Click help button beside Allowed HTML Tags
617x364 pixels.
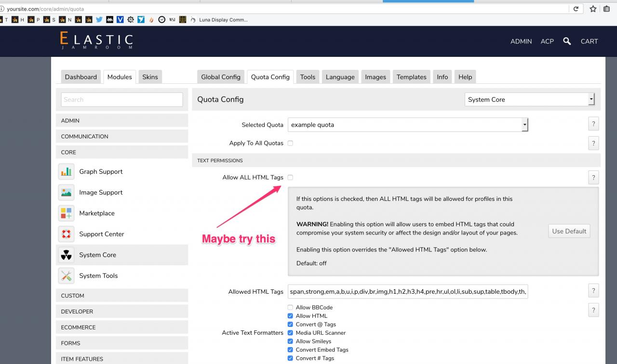[593, 291]
